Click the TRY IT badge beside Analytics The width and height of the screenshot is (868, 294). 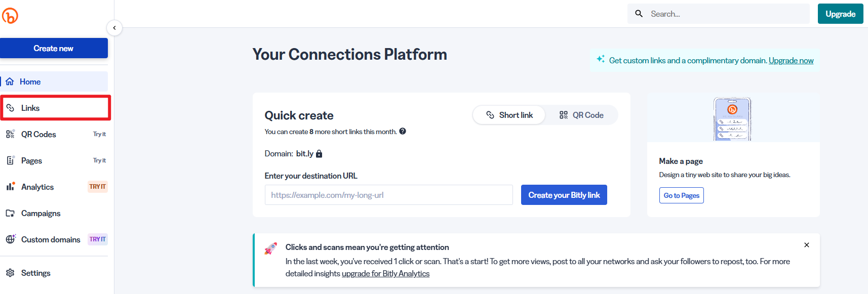point(98,187)
